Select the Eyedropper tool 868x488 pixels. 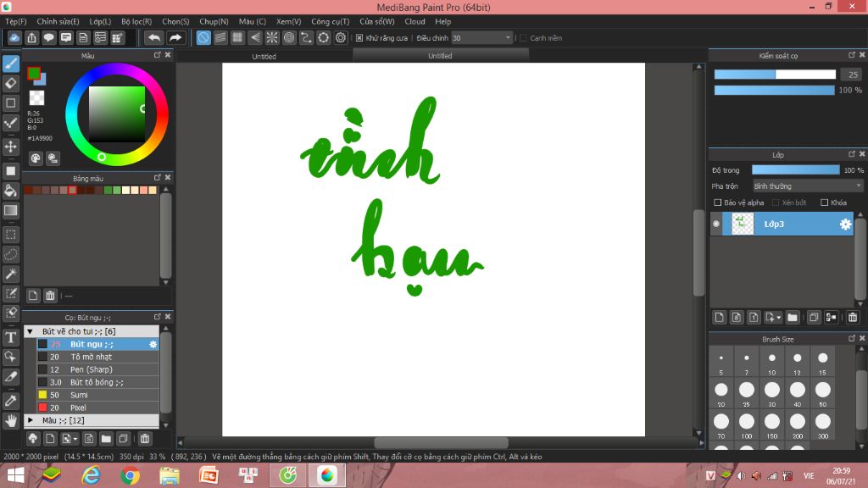coord(10,401)
